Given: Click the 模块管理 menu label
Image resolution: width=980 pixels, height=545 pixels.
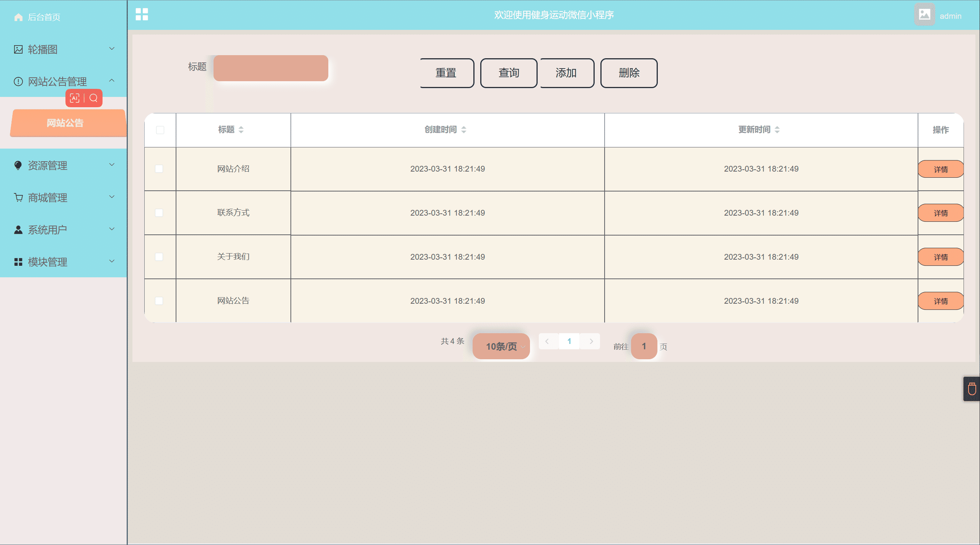Looking at the screenshot, I should (x=47, y=262).
